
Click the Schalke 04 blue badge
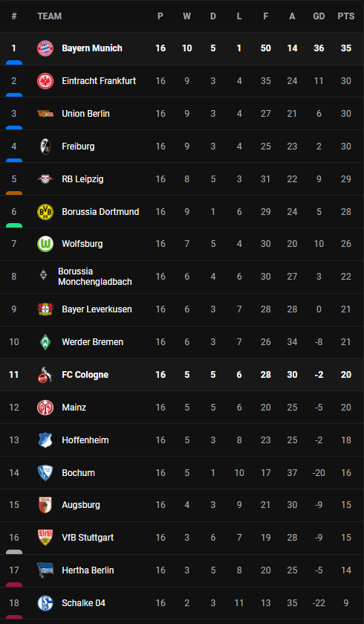45,603
